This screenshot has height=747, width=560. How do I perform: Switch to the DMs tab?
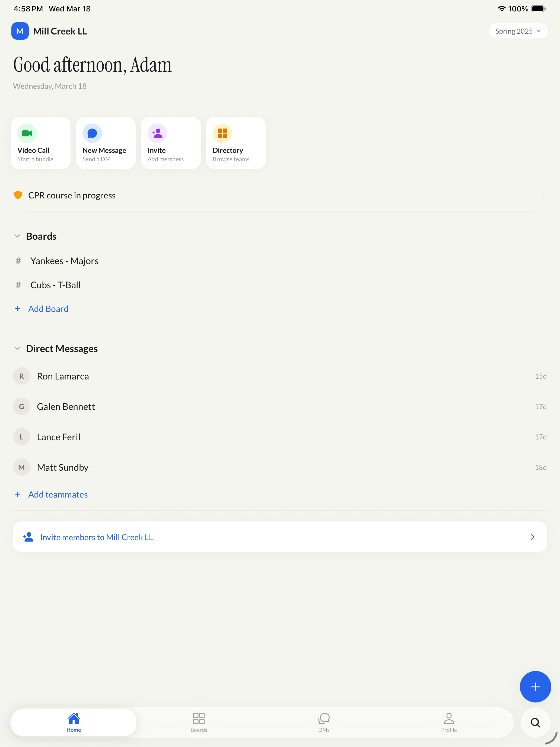(x=324, y=723)
